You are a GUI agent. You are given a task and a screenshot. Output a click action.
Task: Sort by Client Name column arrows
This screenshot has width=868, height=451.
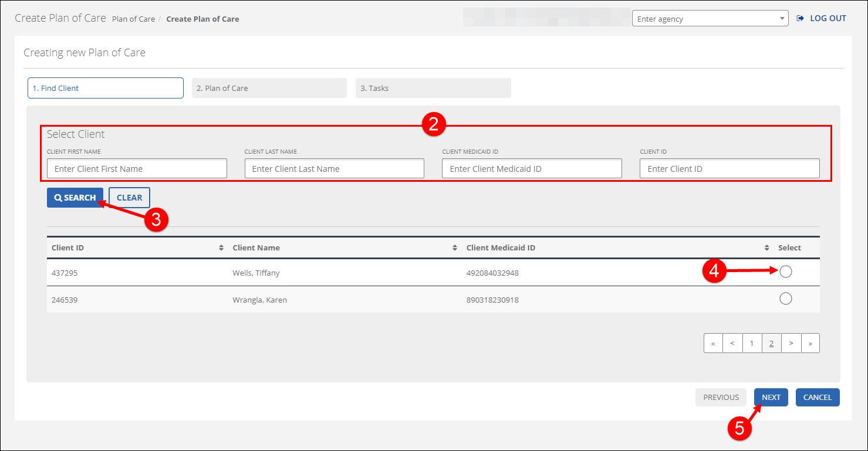455,248
